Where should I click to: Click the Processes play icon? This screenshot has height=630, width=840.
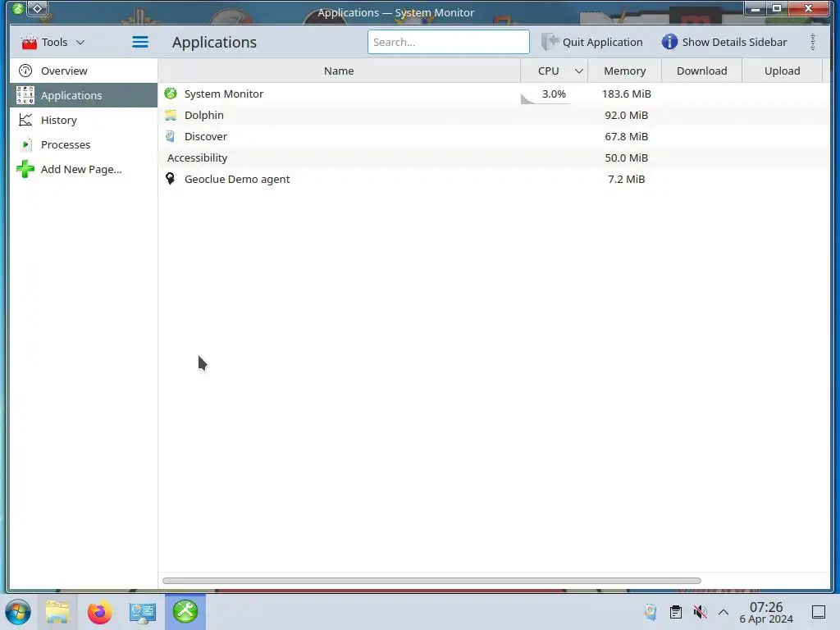(25, 144)
